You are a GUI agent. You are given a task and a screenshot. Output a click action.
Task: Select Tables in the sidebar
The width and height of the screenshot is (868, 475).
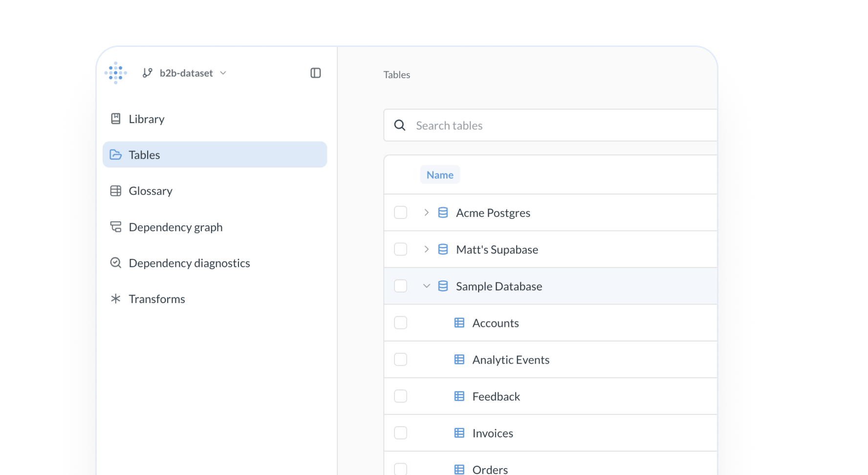tap(215, 154)
